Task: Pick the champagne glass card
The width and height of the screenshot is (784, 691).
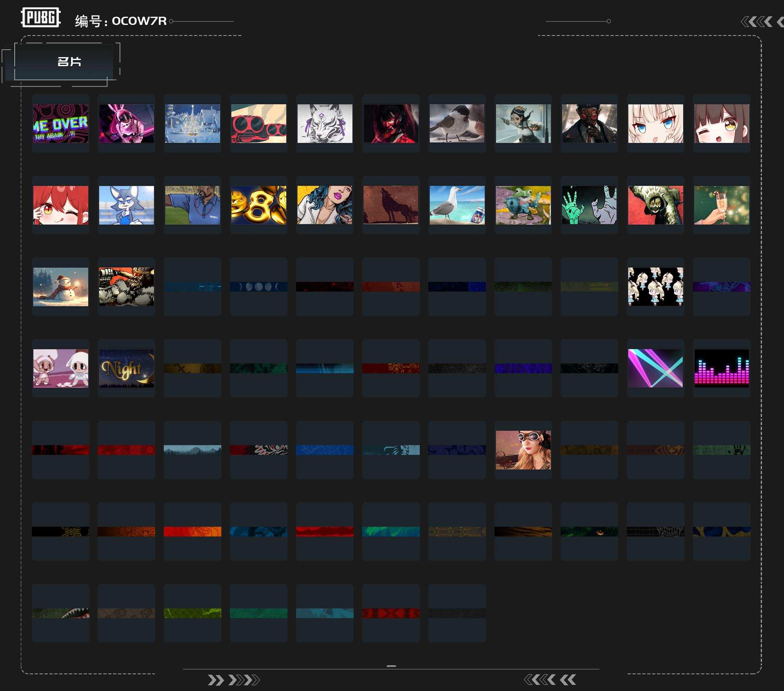Action: click(x=722, y=205)
